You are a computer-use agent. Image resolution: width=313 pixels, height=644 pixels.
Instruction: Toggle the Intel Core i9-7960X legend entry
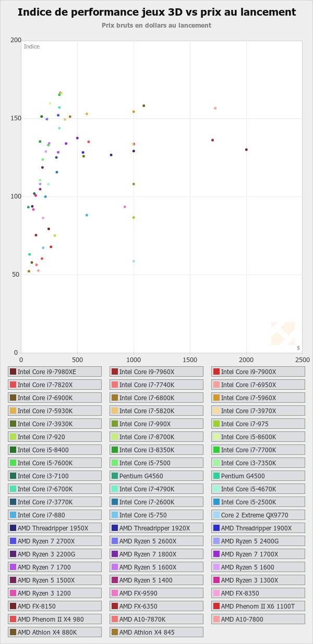pos(156,371)
